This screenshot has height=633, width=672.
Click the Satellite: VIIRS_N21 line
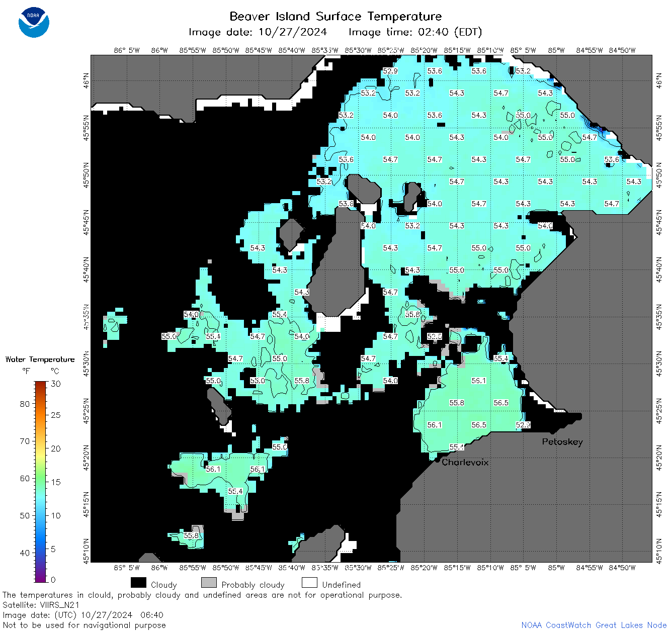point(41,605)
